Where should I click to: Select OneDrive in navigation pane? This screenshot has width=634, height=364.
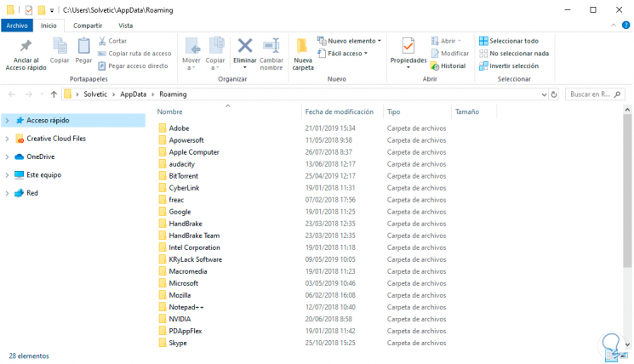(x=41, y=156)
